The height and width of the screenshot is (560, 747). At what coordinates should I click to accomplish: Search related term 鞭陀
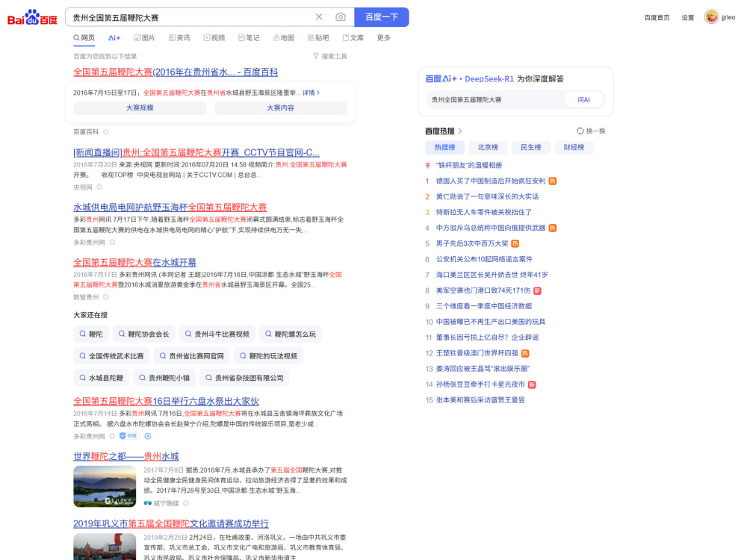point(91,335)
